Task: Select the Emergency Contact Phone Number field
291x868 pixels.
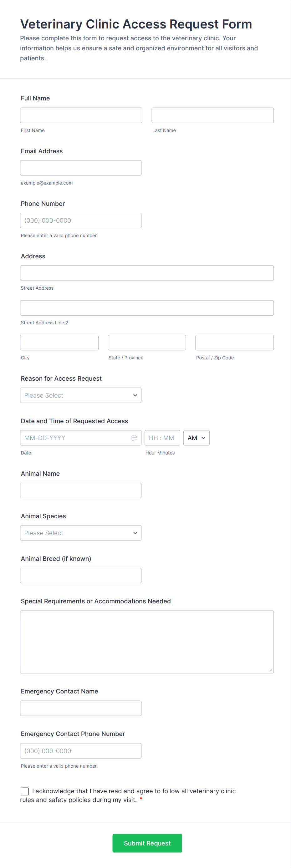Action: pos(81,750)
